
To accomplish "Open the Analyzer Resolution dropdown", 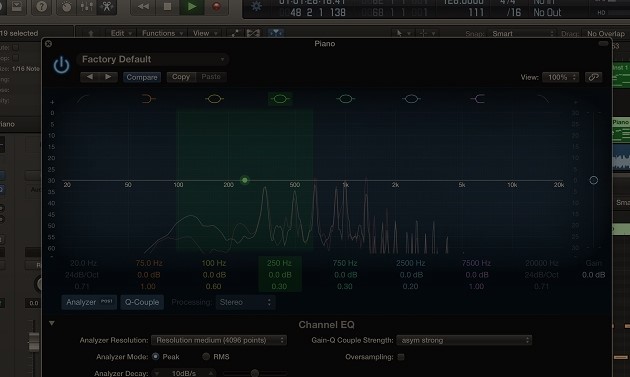I will coord(219,340).
